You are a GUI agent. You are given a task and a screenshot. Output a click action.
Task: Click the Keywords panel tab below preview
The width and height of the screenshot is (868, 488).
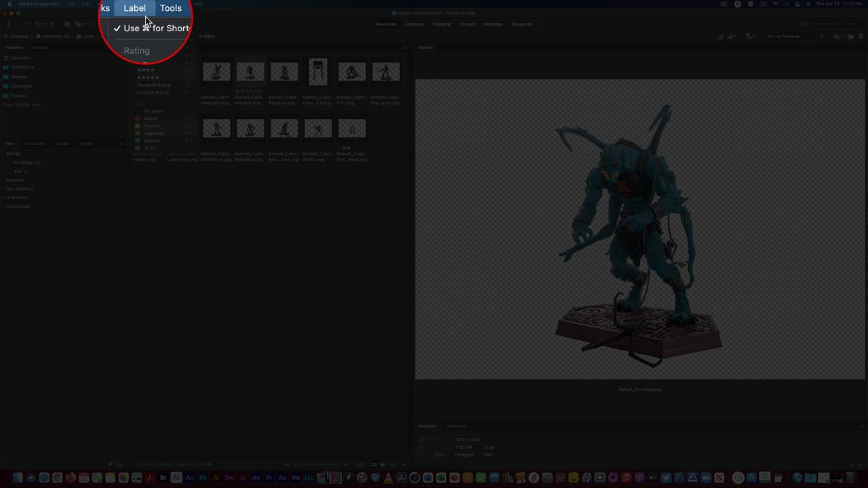[x=456, y=426]
